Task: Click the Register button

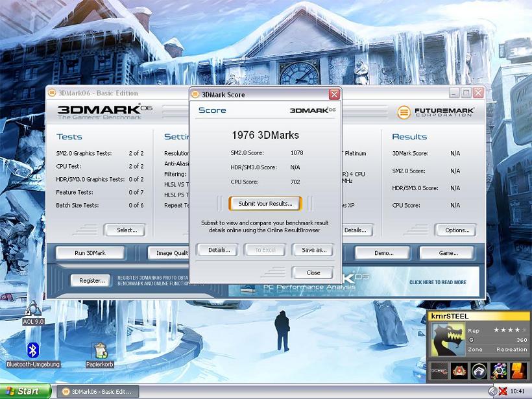Action: (x=91, y=280)
